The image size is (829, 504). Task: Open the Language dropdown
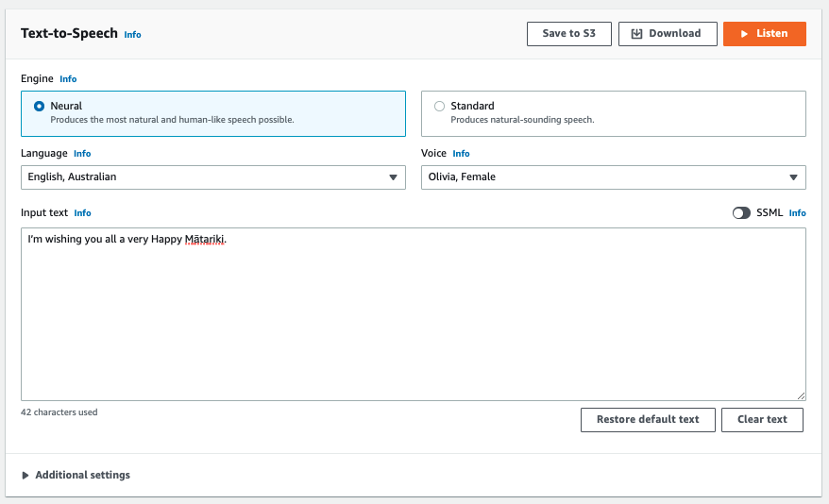(x=212, y=176)
